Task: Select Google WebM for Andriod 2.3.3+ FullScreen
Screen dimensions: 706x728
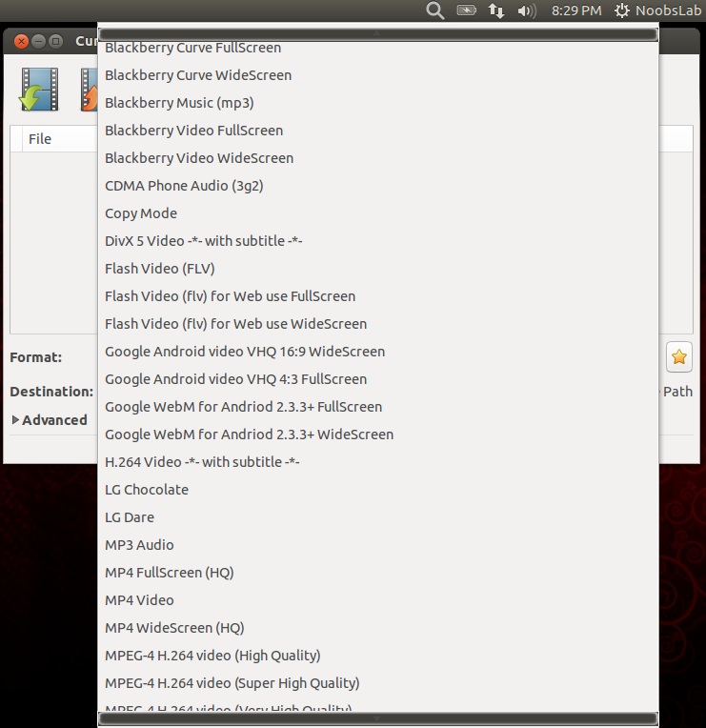Action: (378, 407)
